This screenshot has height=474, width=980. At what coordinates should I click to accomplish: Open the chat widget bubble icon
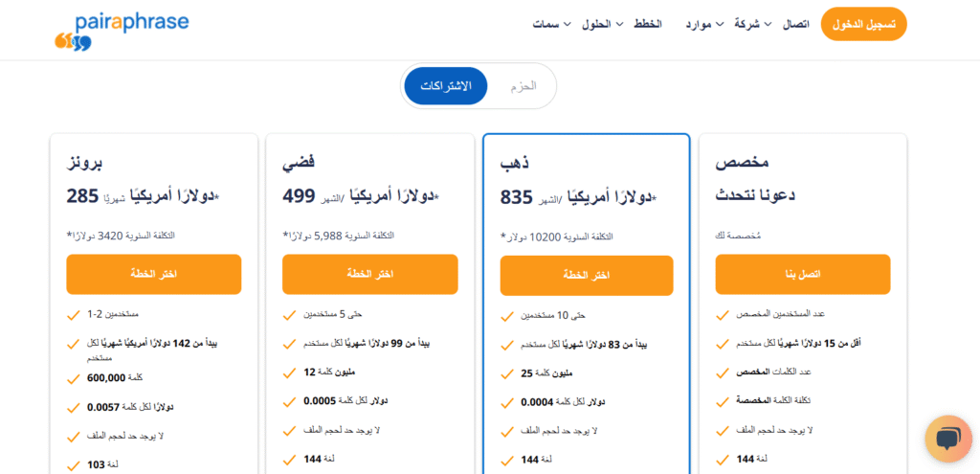click(948, 439)
